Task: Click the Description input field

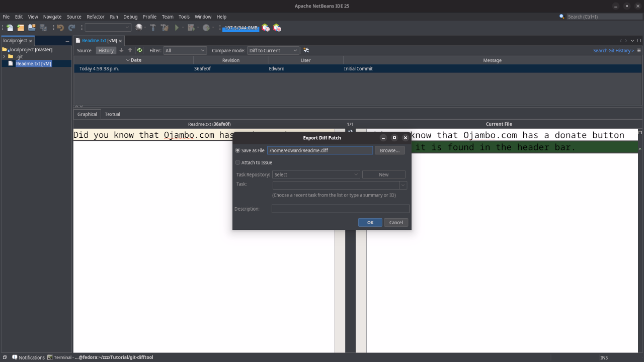Action: [341, 209]
